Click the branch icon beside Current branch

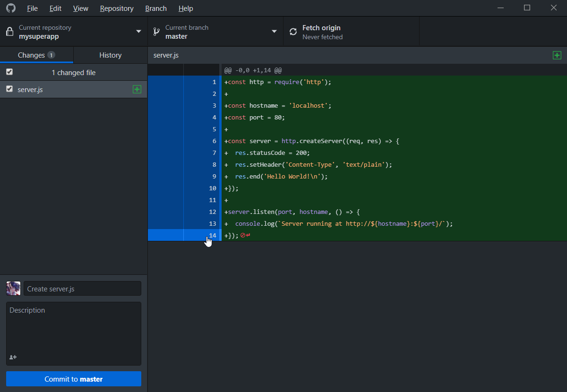pos(156,32)
